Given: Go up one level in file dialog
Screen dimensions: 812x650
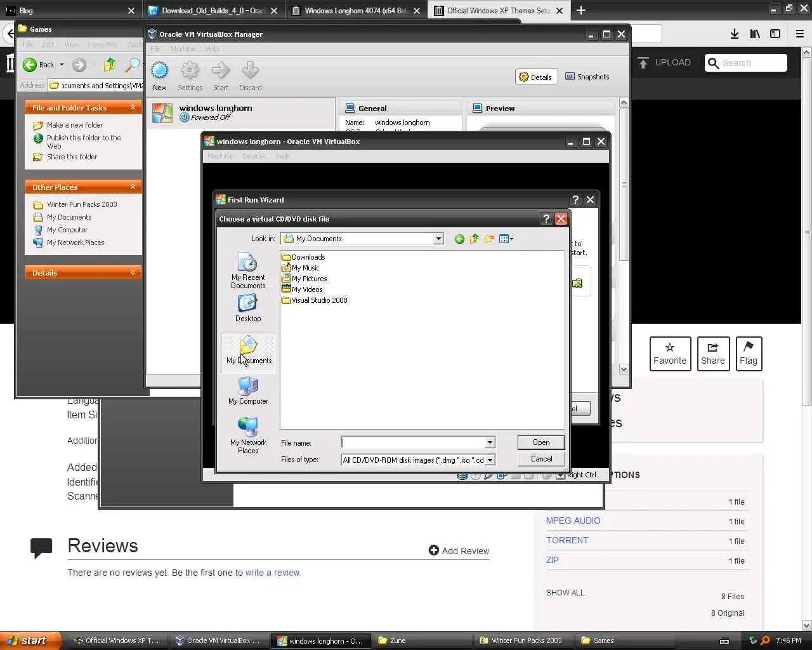Looking at the screenshot, I should pyautogui.click(x=474, y=239).
